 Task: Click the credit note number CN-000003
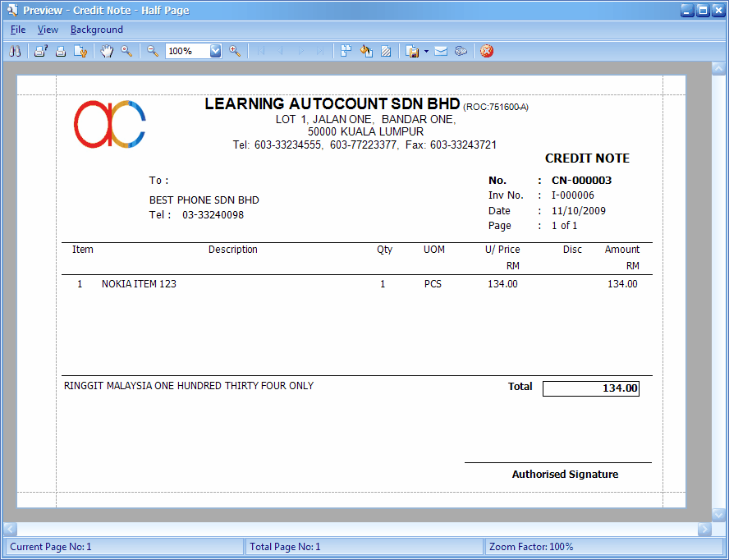(x=581, y=181)
